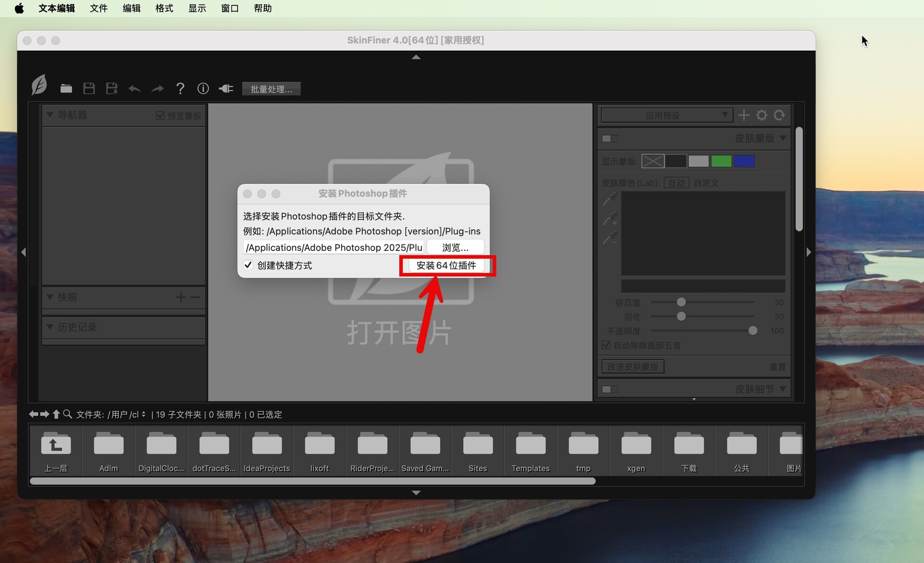Open the 格式 menu
The height and width of the screenshot is (563, 924).
tap(164, 8)
